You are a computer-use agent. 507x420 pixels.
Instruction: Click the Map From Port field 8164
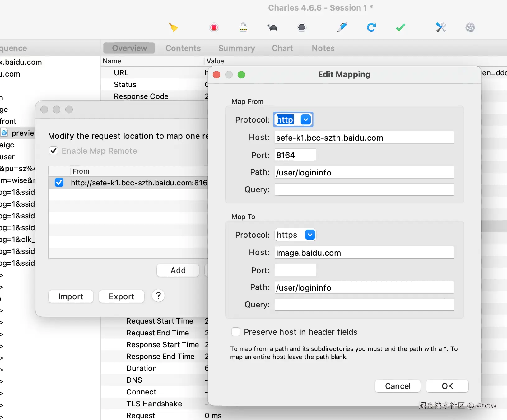pyautogui.click(x=295, y=155)
